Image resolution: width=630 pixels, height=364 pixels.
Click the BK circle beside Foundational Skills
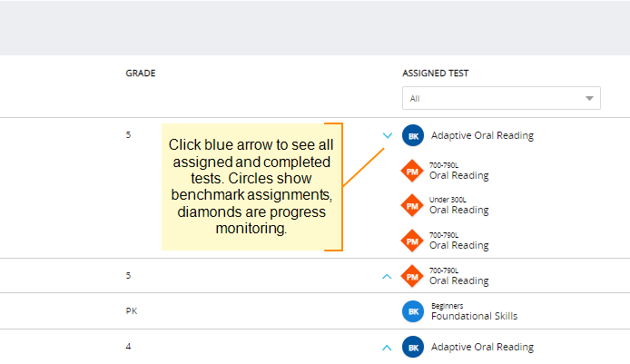point(413,311)
